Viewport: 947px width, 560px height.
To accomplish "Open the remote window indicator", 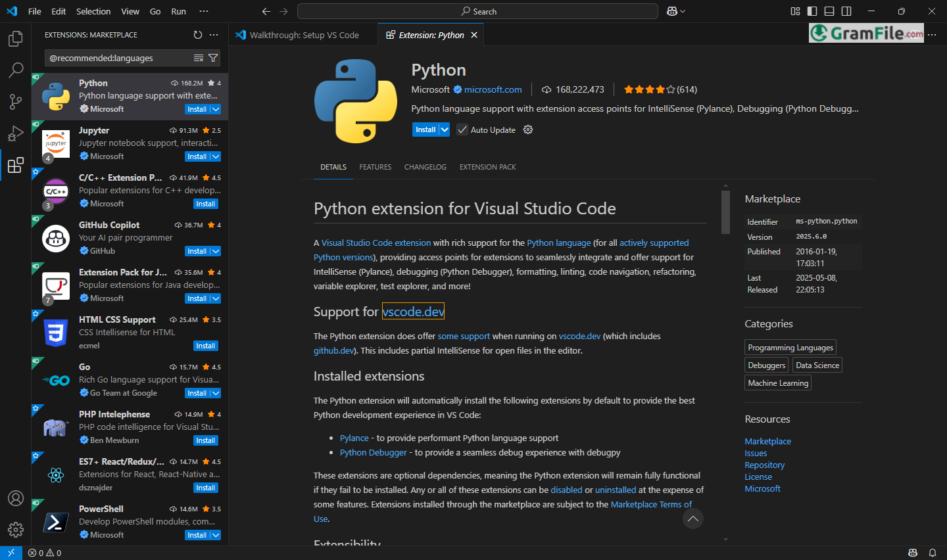I will click(11, 553).
